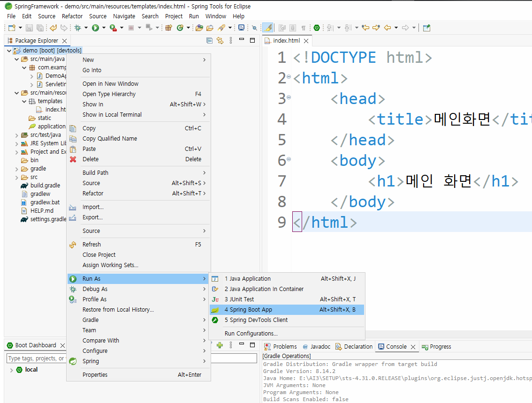Viewport: 532px width, 403px height.
Task: Click the New Java Class toolbar icon
Action: pyautogui.click(x=180, y=28)
